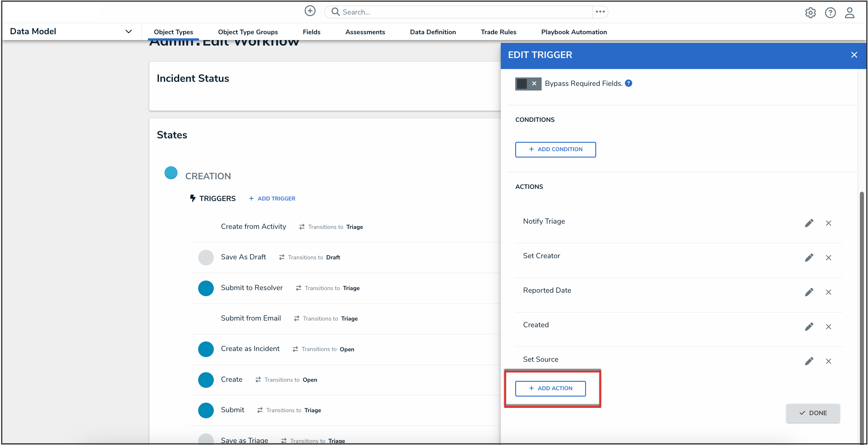
Task: Click the Add Trigger link
Action: (x=272, y=198)
